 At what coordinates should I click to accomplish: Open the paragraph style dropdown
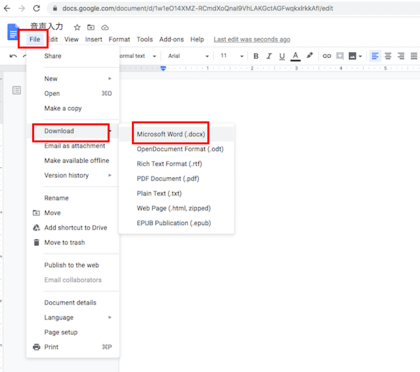(x=138, y=56)
